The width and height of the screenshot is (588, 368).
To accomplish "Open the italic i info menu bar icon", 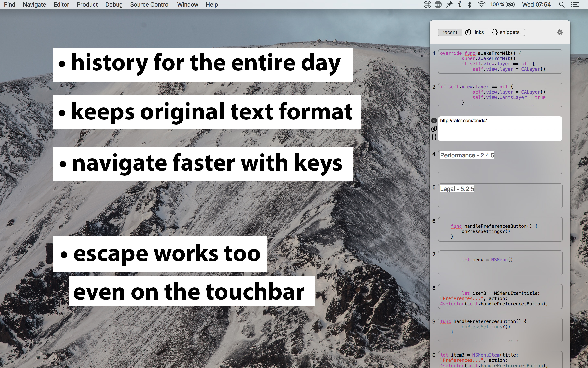I will pos(459,4).
